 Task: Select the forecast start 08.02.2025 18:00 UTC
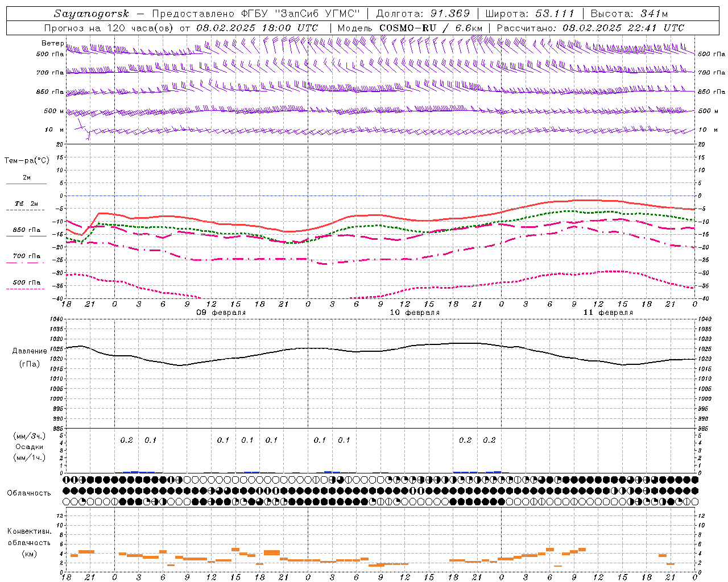[258, 28]
